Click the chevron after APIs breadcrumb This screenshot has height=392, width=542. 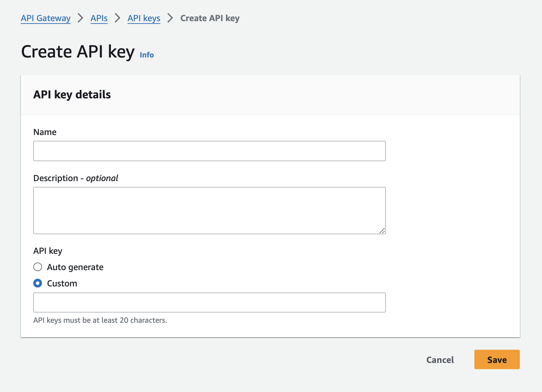coord(117,18)
